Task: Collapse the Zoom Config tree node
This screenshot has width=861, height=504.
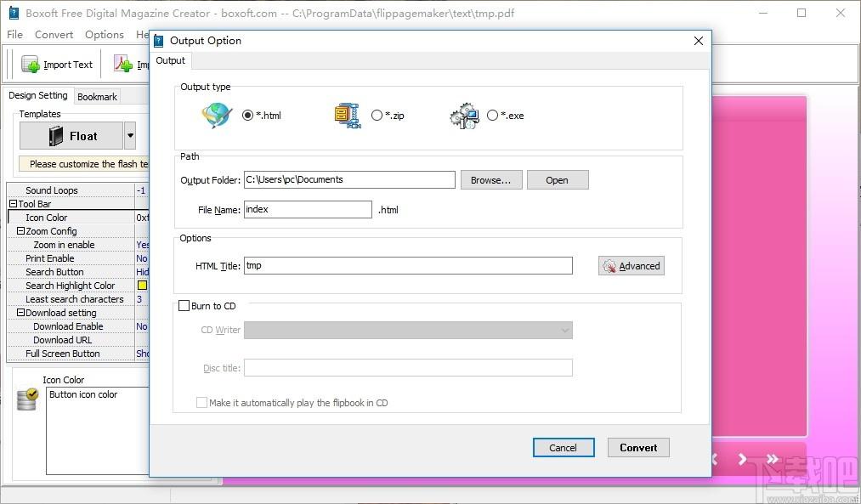Action: (x=20, y=231)
